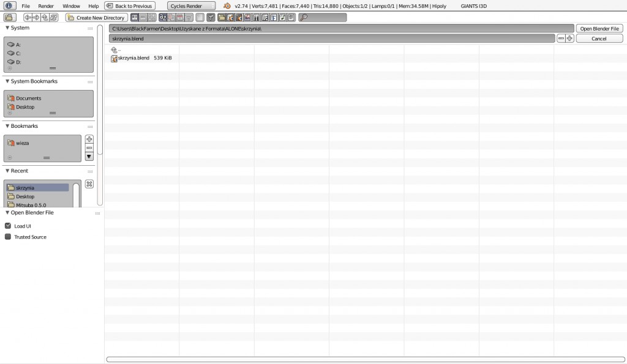This screenshot has width=627, height=364.
Task: Collapse the Recent panel
Action: (21, 171)
